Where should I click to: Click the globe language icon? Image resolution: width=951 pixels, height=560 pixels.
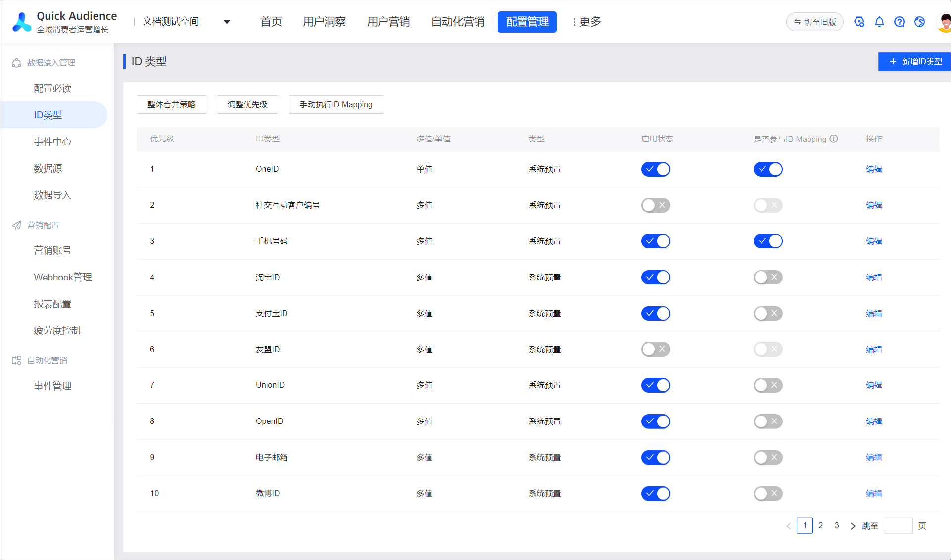[920, 22]
